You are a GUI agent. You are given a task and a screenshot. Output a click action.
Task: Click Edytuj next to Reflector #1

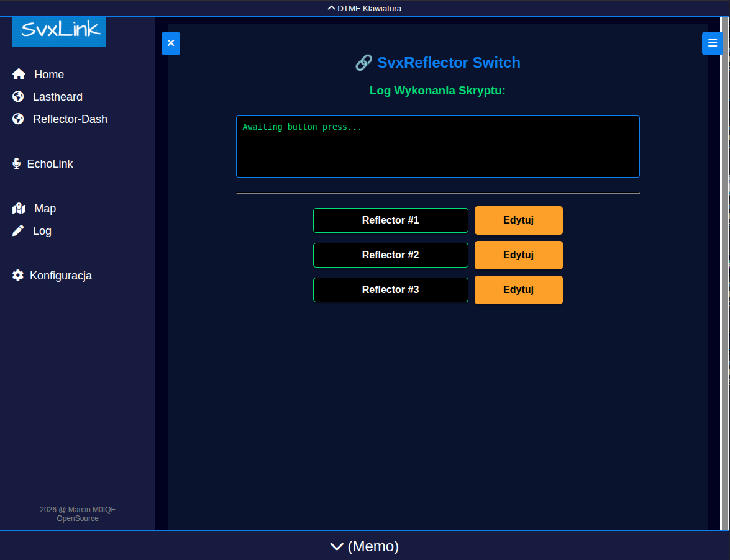point(518,220)
